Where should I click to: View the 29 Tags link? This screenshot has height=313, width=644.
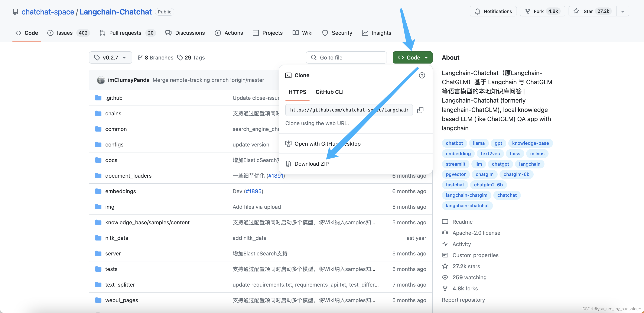[x=191, y=58]
